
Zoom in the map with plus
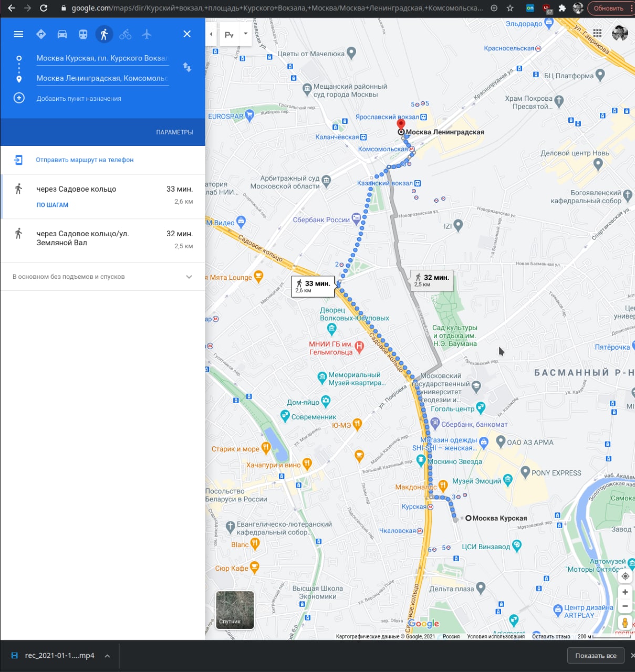(x=625, y=592)
